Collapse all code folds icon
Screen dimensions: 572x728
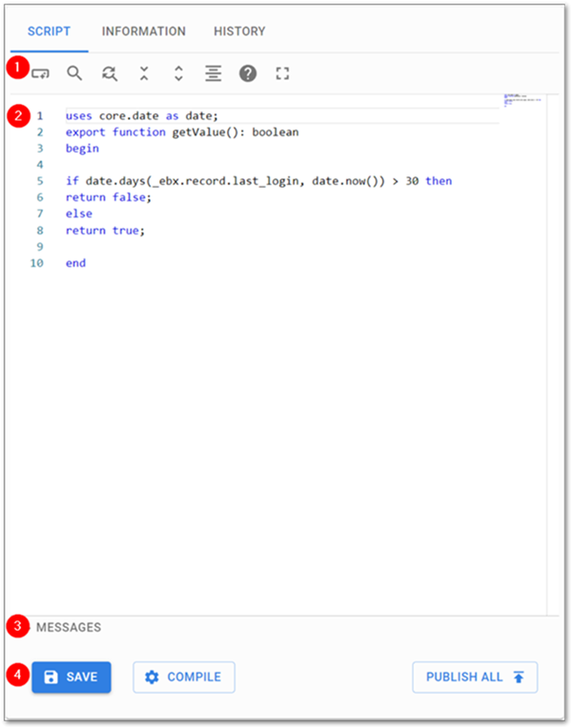click(x=144, y=73)
